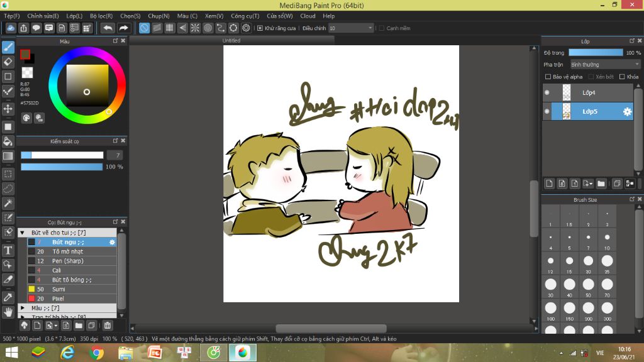The image size is (644, 362).
Task: Hide the Lớp5 layer
Action: 547,111
